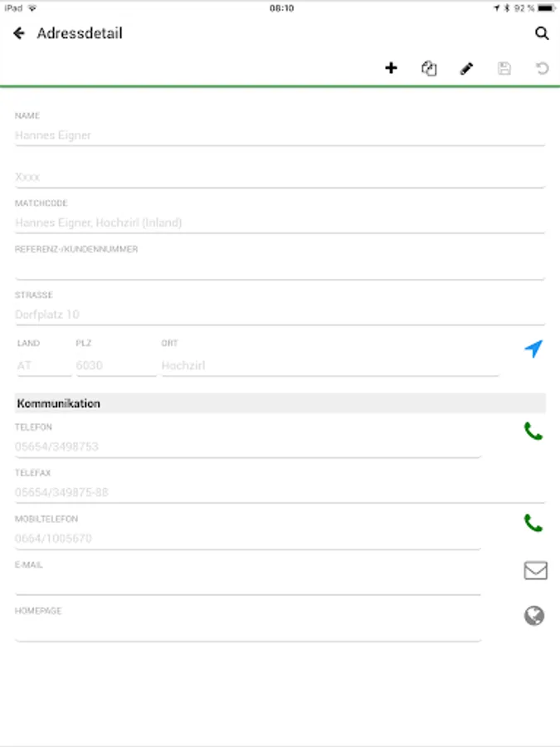
Task: Select the PLZ field showing 6030
Action: [114, 365]
